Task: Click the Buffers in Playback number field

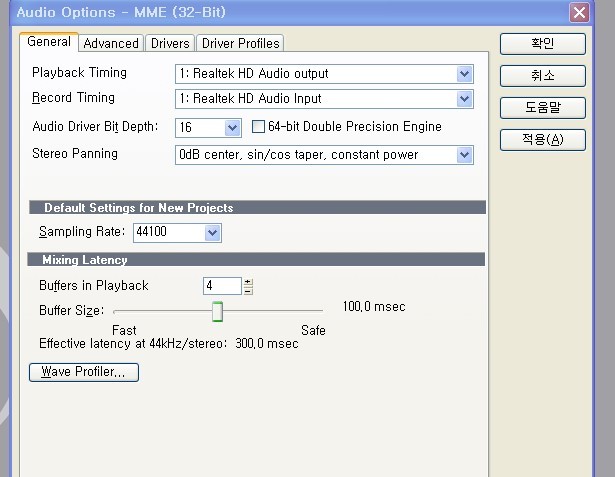Action: point(222,286)
